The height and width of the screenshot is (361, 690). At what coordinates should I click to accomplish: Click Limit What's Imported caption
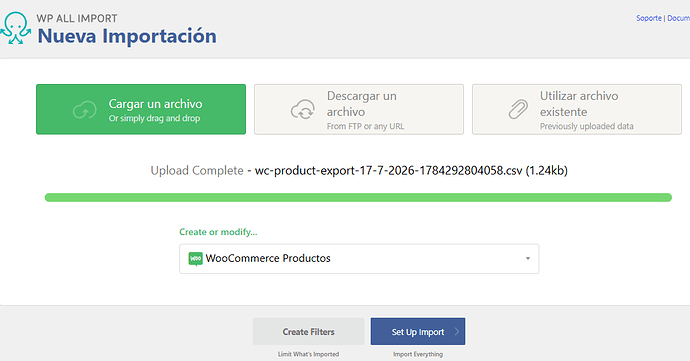point(308,354)
